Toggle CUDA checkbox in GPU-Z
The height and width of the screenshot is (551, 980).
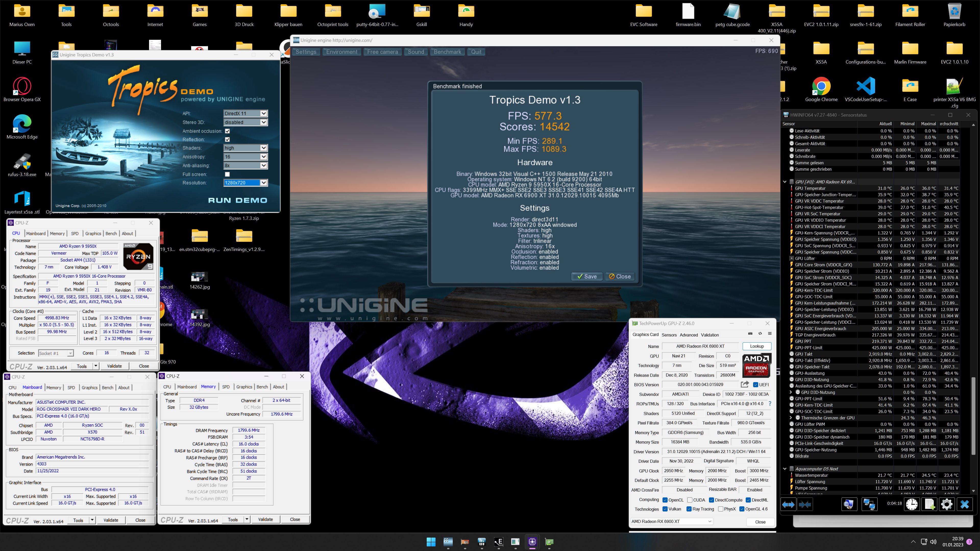coord(690,500)
